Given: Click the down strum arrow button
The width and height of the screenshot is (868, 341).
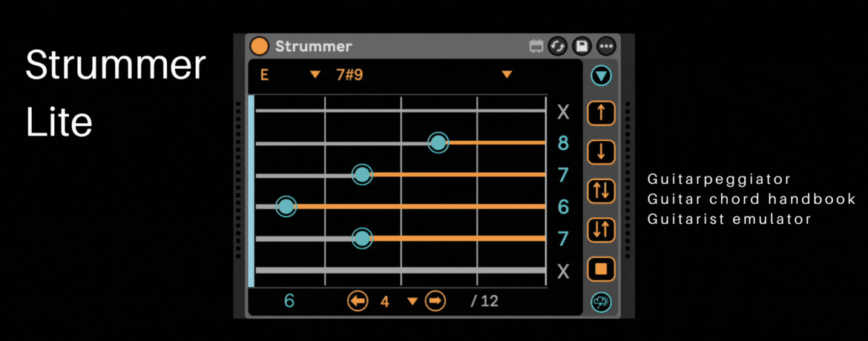Looking at the screenshot, I should click(601, 152).
